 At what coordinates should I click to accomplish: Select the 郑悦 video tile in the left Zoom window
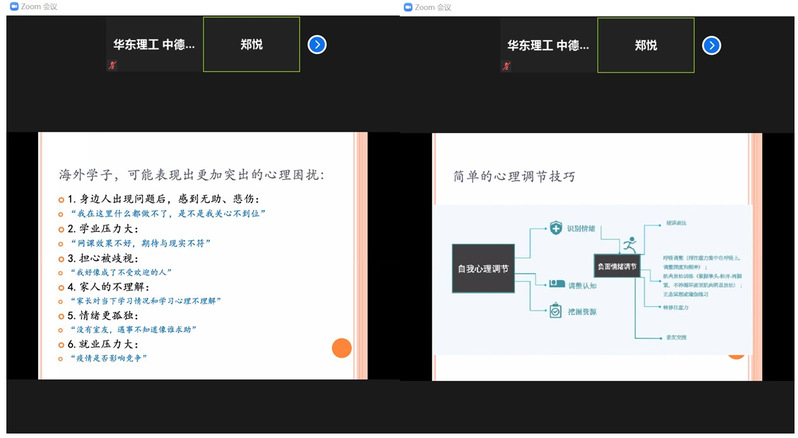pos(252,45)
